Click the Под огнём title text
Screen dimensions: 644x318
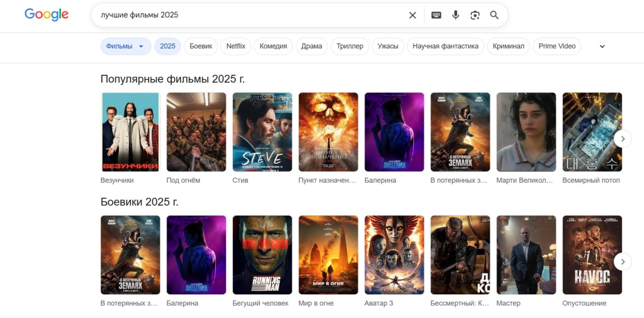pyautogui.click(x=183, y=180)
